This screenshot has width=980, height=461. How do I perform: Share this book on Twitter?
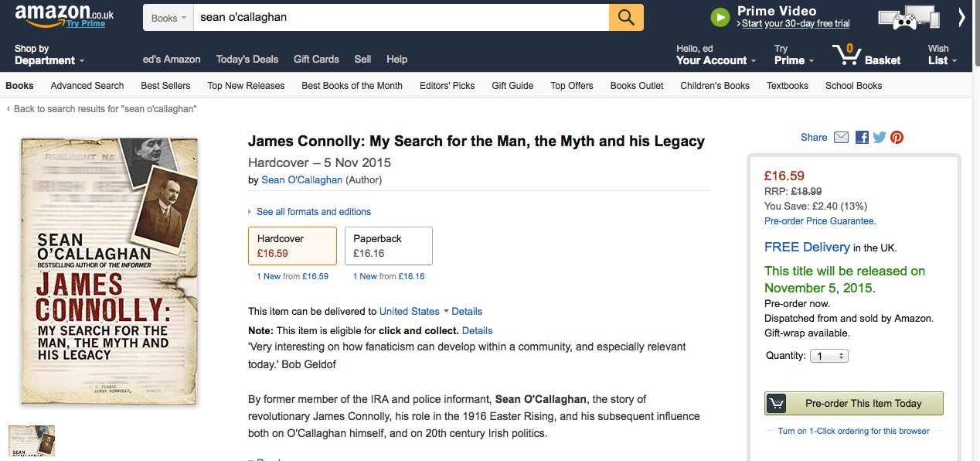click(880, 138)
